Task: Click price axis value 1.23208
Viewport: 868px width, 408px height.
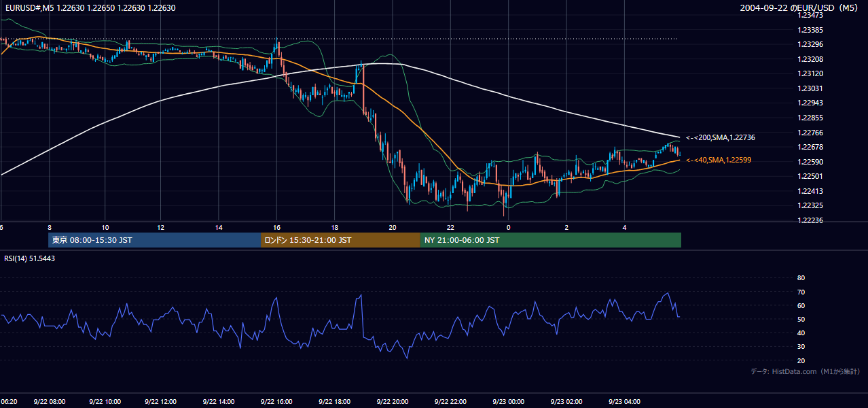Action: (x=810, y=59)
